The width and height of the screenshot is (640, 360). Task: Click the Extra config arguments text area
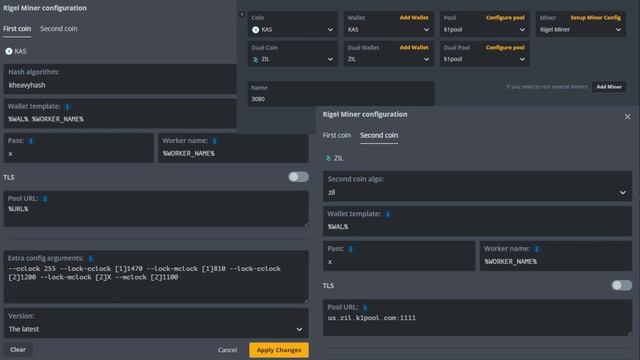[156, 276]
